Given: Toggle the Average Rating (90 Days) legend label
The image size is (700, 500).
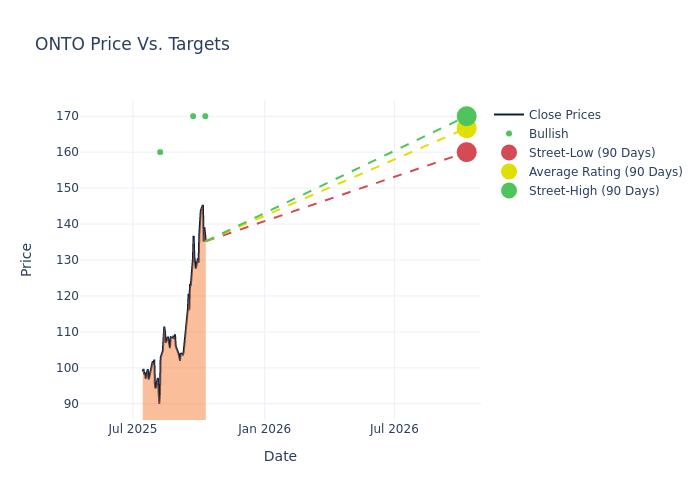Looking at the screenshot, I should coord(605,172).
